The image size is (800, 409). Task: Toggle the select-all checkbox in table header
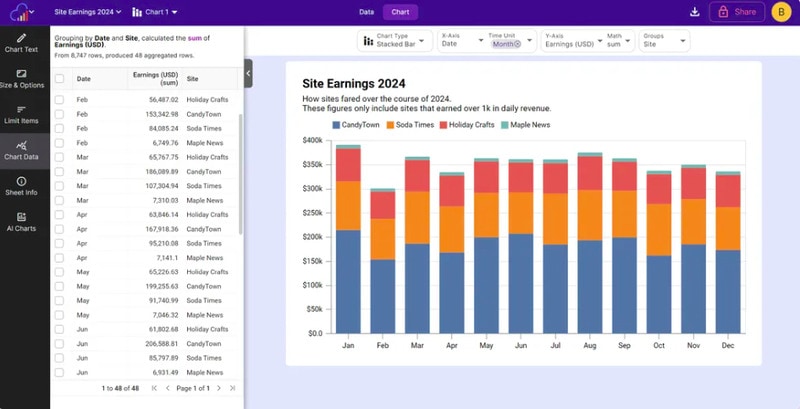(x=60, y=78)
